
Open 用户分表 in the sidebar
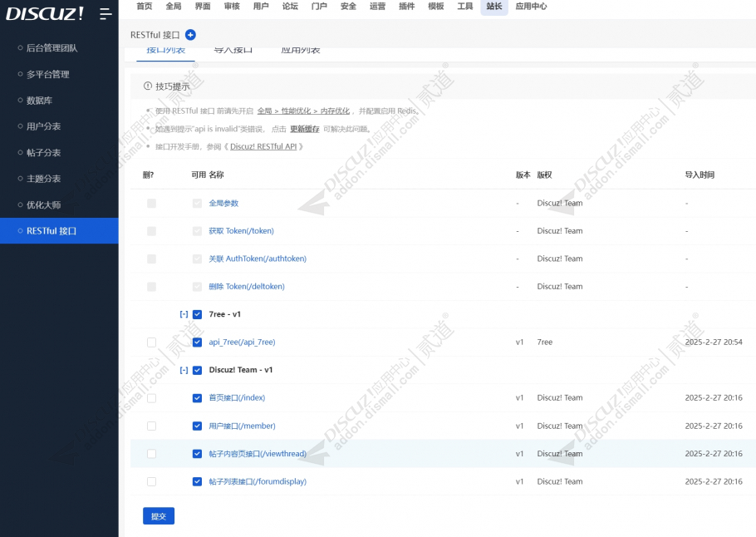point(43,126)
